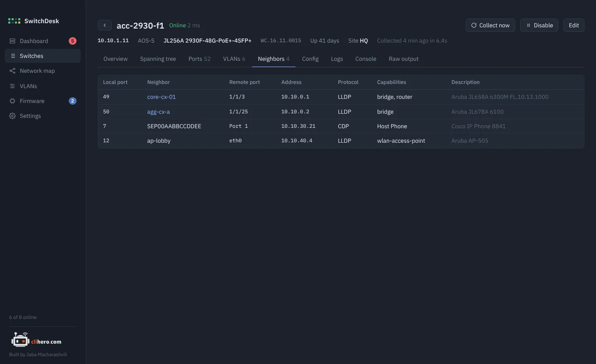Open Settings in the sidebar
This screenshot has width=596, height=364.
point(43,116)
